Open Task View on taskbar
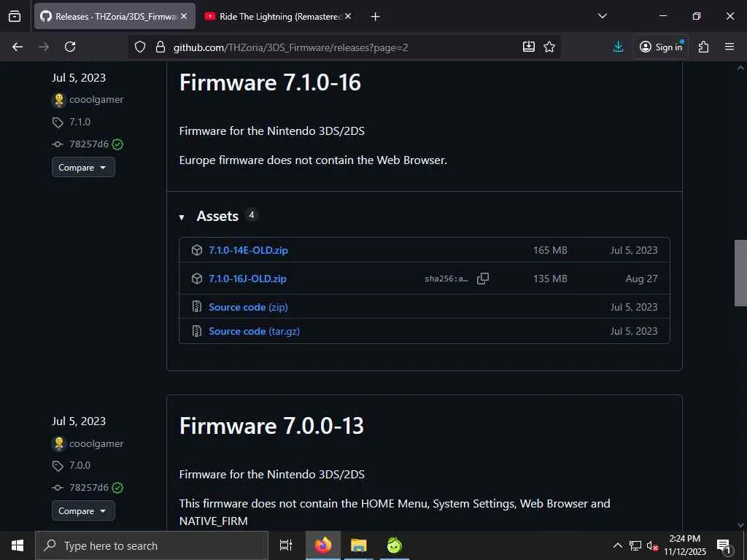Viewport: 747px width, 560px height. coord(285,545)
